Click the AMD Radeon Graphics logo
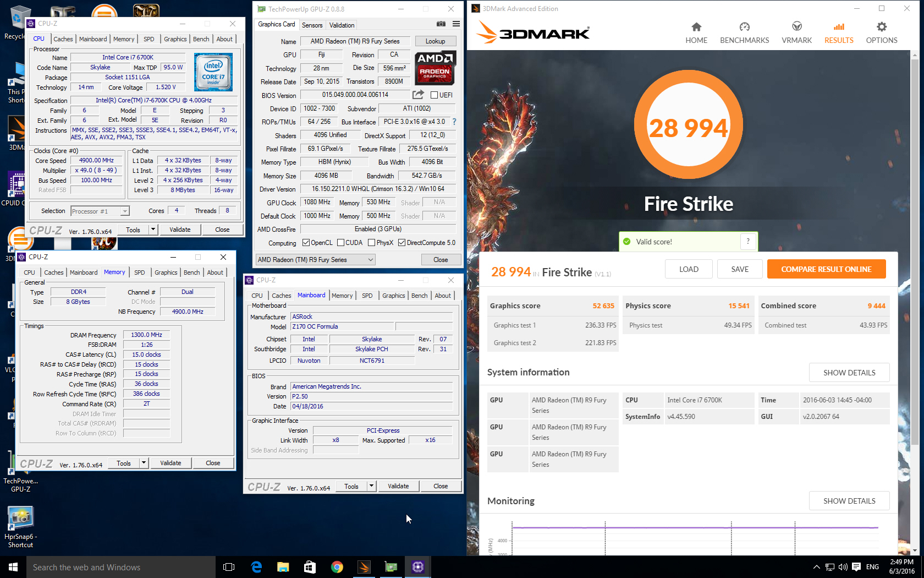 pyautogui.click(x=435, y=68)
